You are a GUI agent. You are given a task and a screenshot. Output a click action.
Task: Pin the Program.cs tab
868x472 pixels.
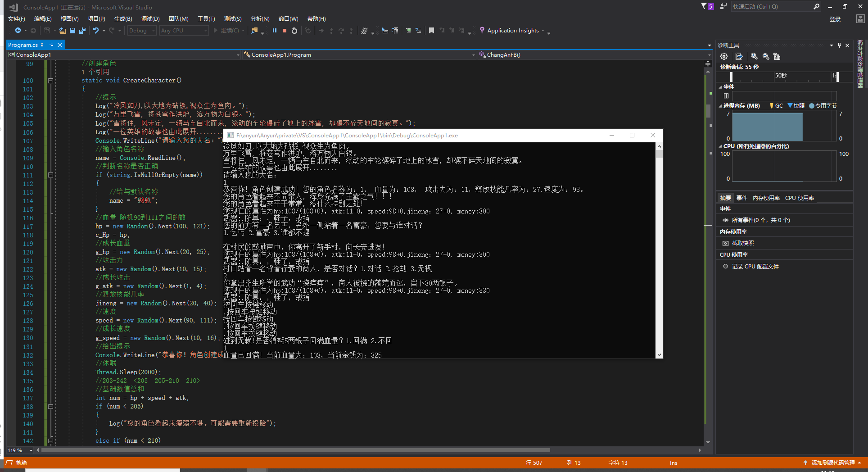point(51,45)
